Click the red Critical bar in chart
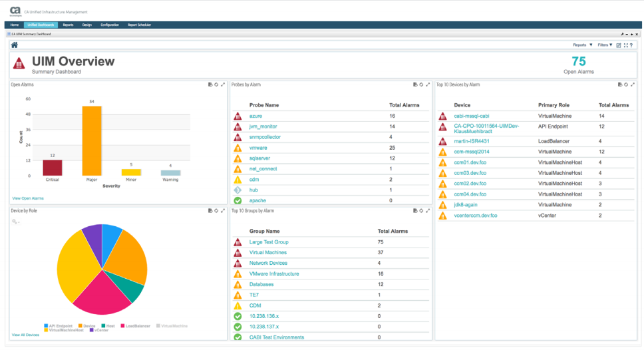 (x=53, y=168)
